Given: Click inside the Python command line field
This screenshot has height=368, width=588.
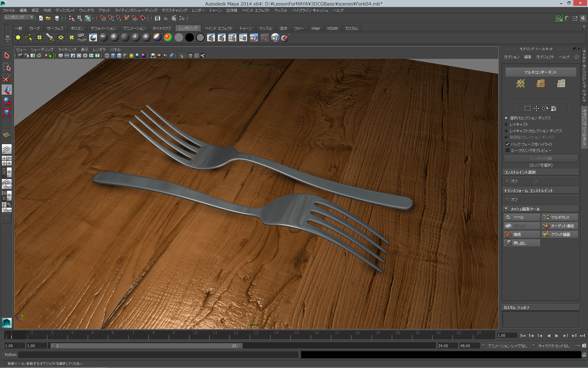Looking at the screenshot, I should click(153, 355).
